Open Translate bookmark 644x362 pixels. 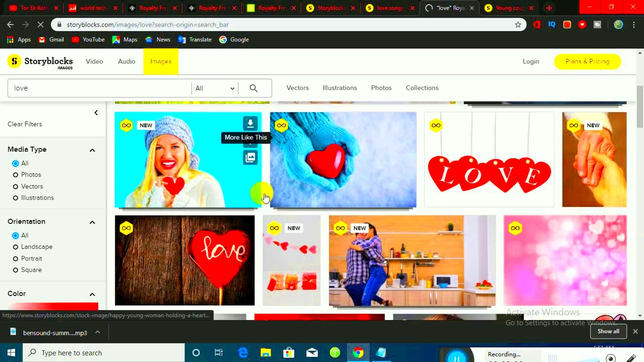pos(194,40)
